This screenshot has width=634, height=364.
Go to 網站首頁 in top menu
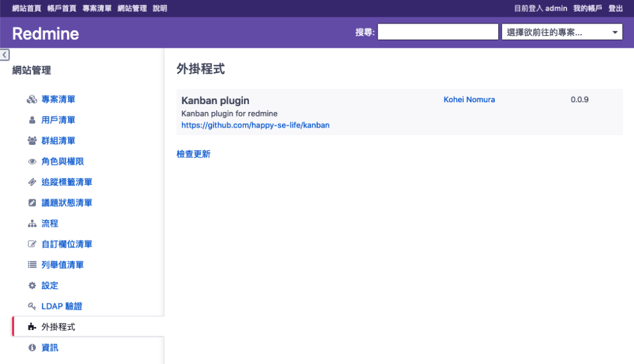pyautogui.click(x=27, y=8)
